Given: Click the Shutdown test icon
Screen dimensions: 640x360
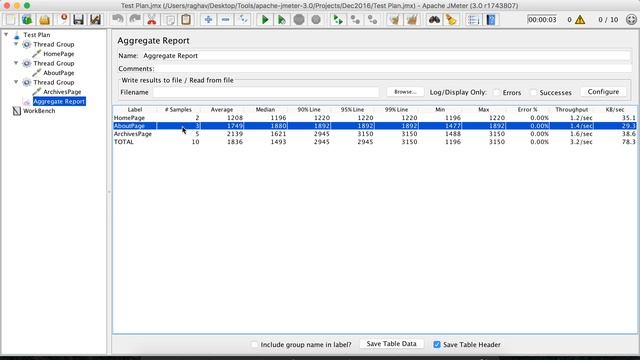Looking at the screenshot, I should tap(316, 20).
